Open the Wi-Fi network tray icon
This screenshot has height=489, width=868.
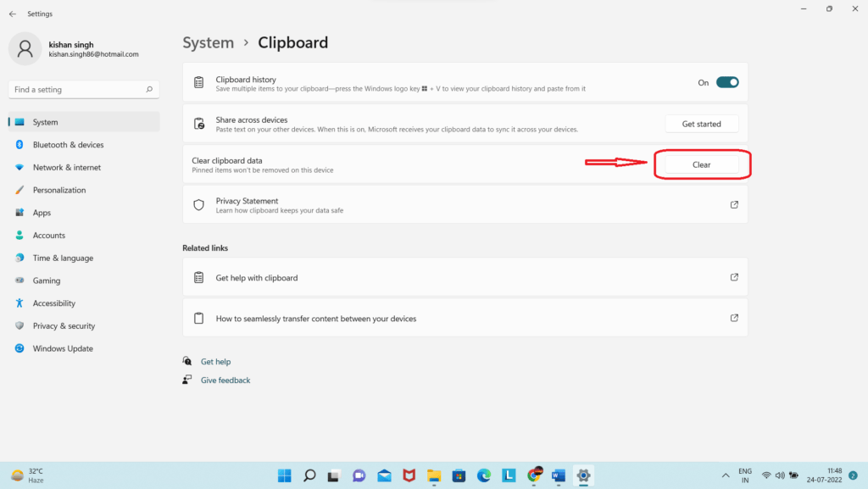click(766, 475)
